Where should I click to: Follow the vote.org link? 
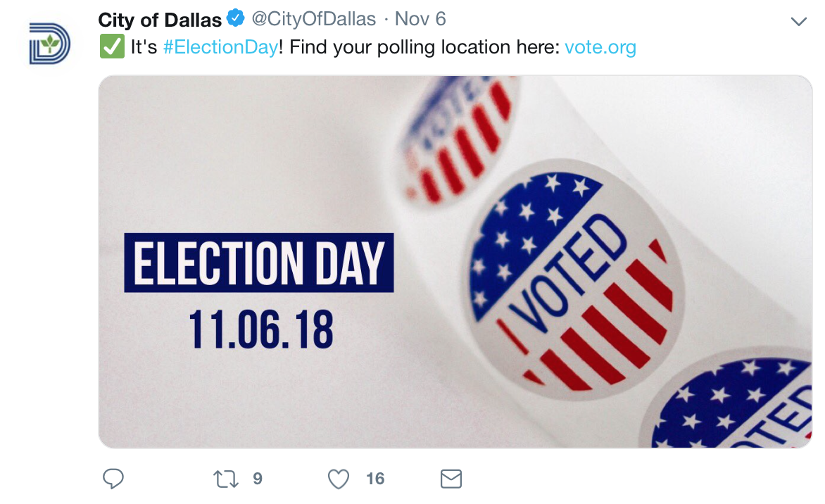click(600, 48)
